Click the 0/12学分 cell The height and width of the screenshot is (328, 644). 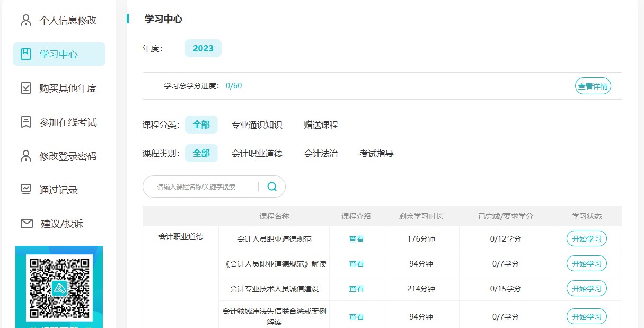pyautogui.click(x=506, y=239)
